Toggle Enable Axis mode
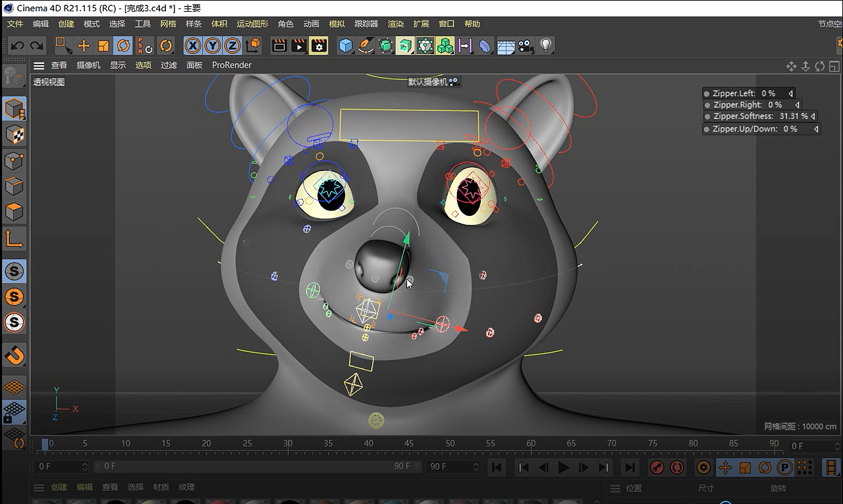The width and height of the screenshot is (843, 504). [x=14, y=238]
